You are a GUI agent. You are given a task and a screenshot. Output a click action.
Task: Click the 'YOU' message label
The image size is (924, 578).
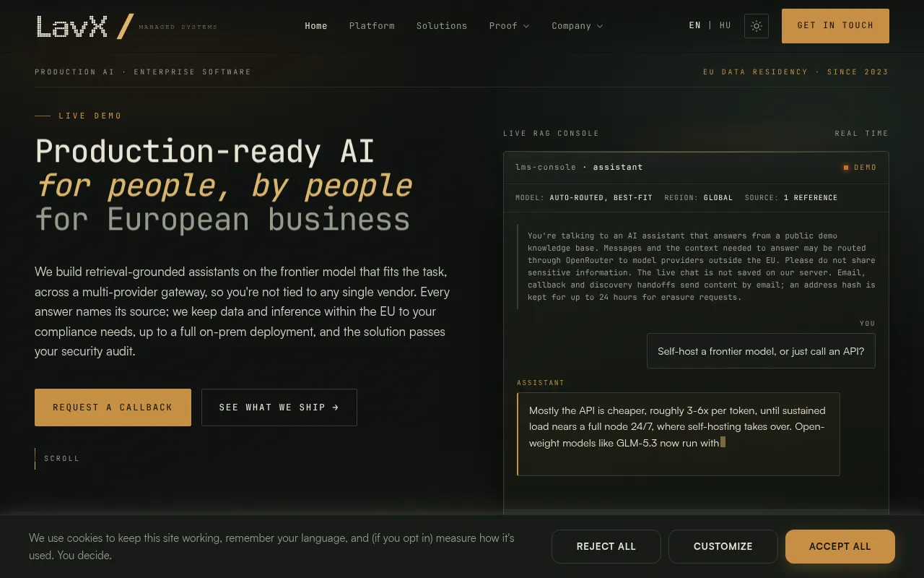pos(868,324)
